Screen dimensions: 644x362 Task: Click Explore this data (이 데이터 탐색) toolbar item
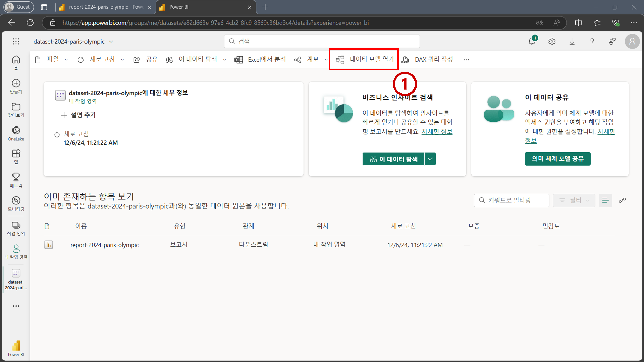tap(191, 60)
